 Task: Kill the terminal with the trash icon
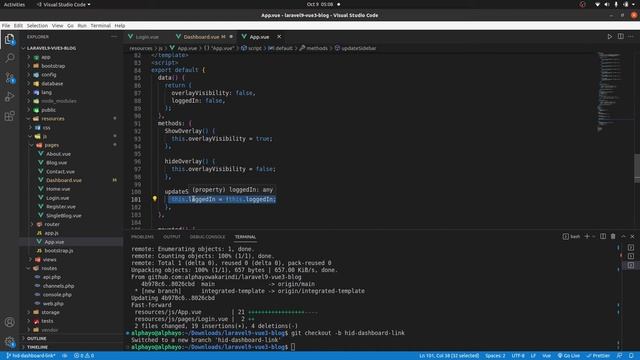[x=613, y=236]
